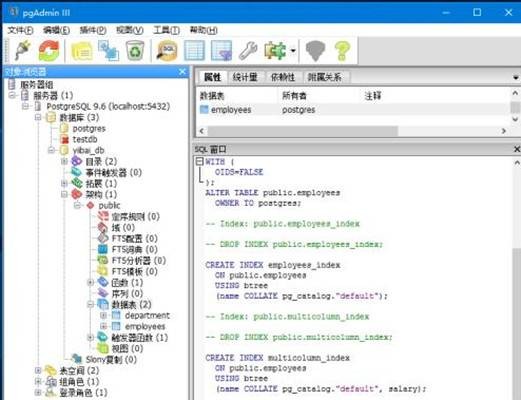The width and height of the screenshot is (521, 400).
Task: Refresh the selected object with refresh icon
Action: [49, 50]
